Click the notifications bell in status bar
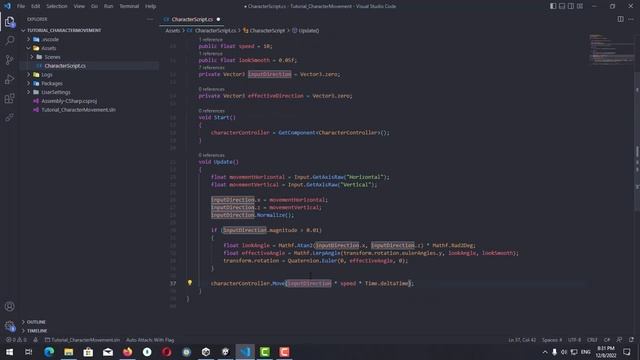Screen dimensions: 640x360 pyautogui.click(x=631, y=340)
